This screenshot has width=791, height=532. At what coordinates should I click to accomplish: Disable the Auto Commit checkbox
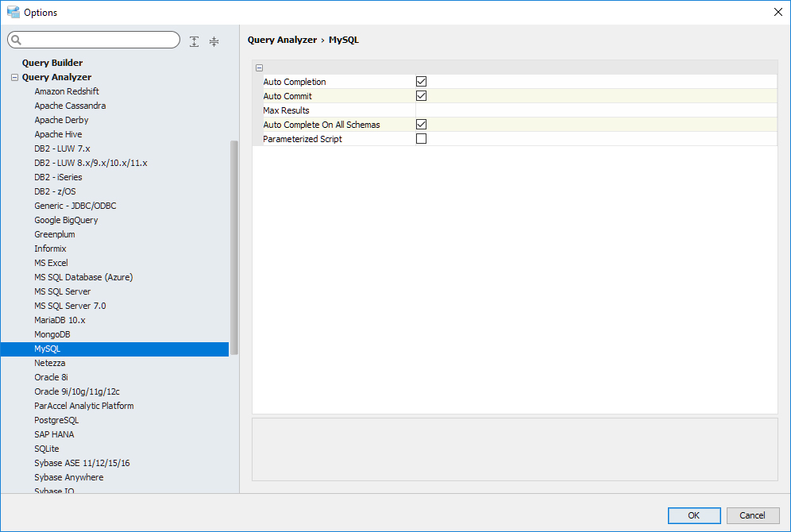point(422,96)
